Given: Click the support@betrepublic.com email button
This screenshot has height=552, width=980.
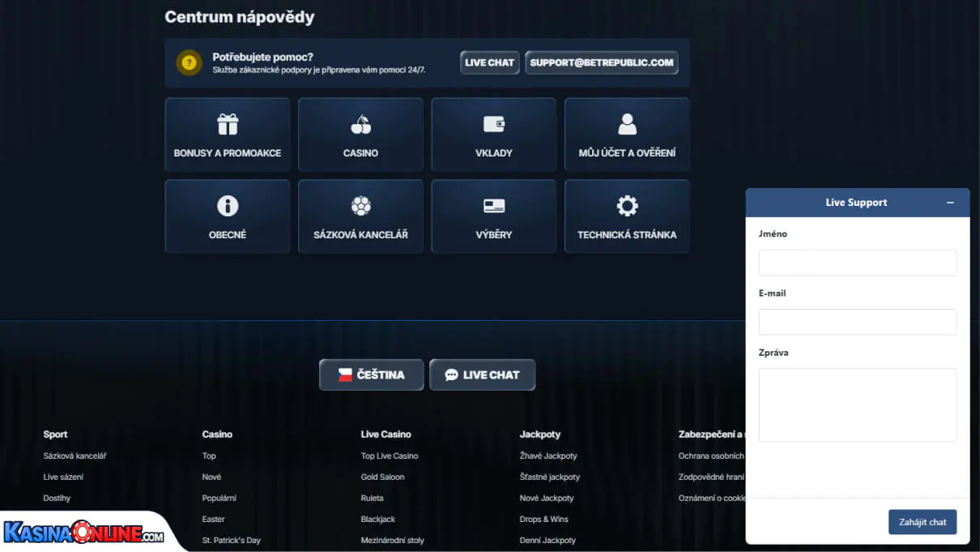Looking at the screenshot, I should pyautogui.click(x=601, y=62).
